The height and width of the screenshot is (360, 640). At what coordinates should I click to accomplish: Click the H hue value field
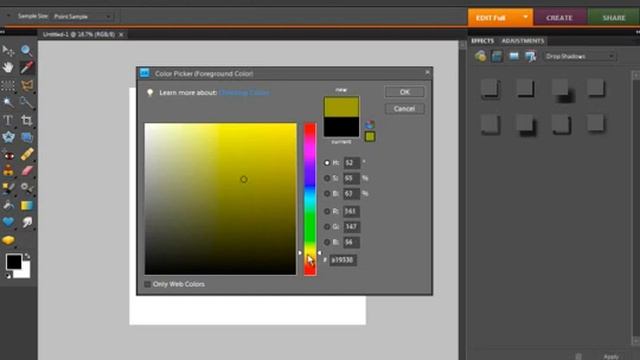tap(352, 163)
